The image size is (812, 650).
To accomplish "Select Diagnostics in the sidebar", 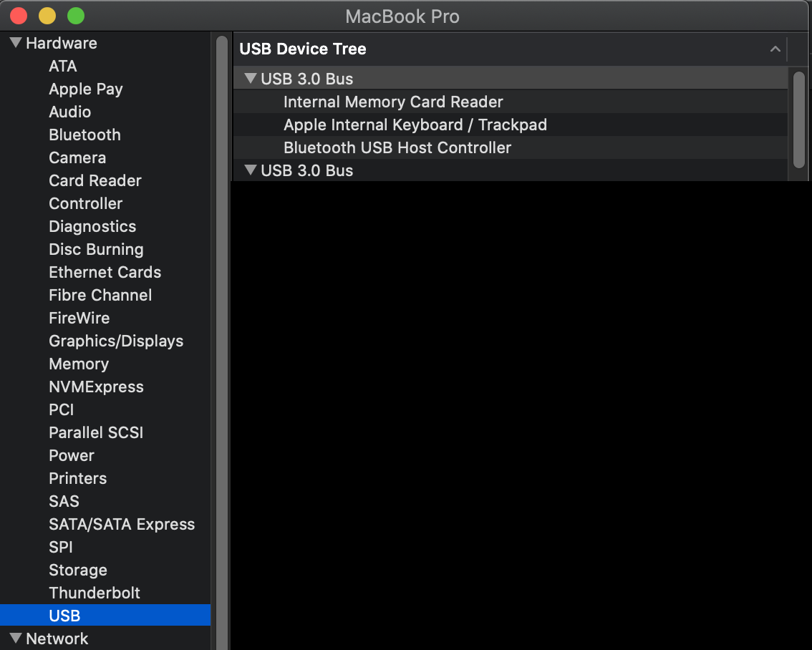I will 92,227.
